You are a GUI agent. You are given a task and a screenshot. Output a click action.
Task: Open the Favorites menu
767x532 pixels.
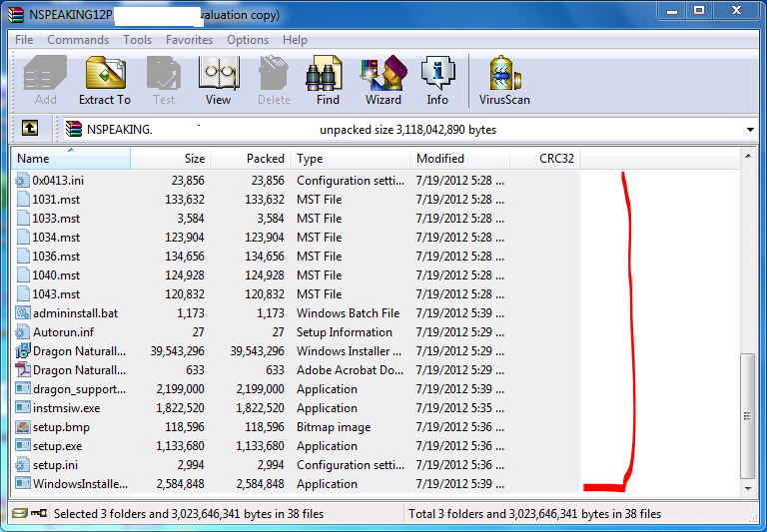[x=189, y=40]
